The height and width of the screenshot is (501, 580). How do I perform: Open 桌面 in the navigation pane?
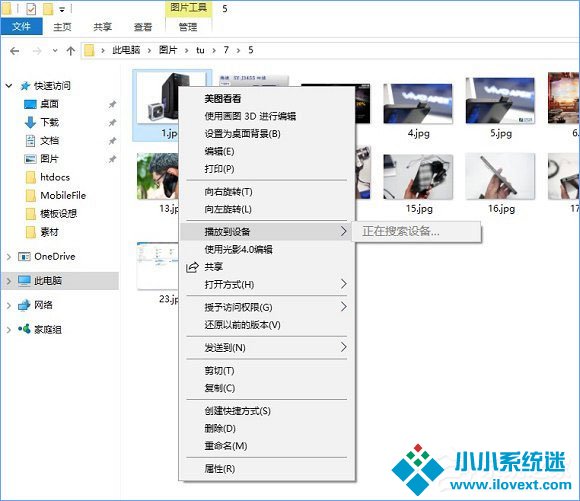[x=49, y=104]
